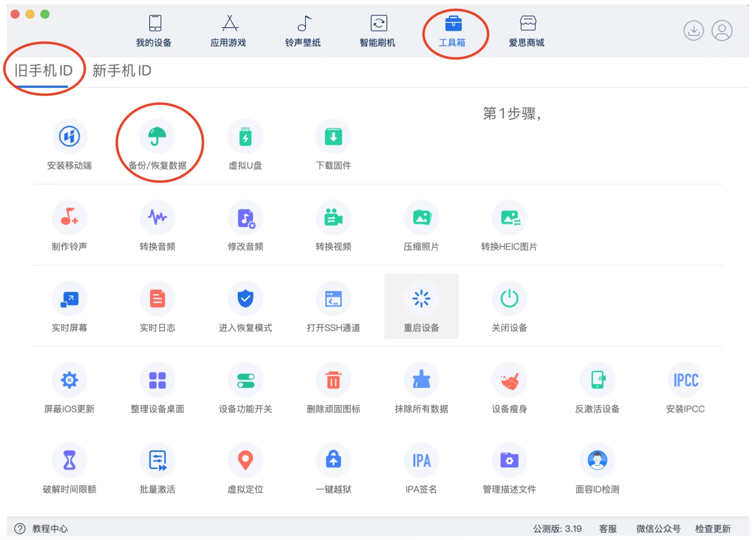This screenshot has height=540, width=756.
Task: Open the 打开SSH通道 SSH tunnel tool
Action: [333, 307]
